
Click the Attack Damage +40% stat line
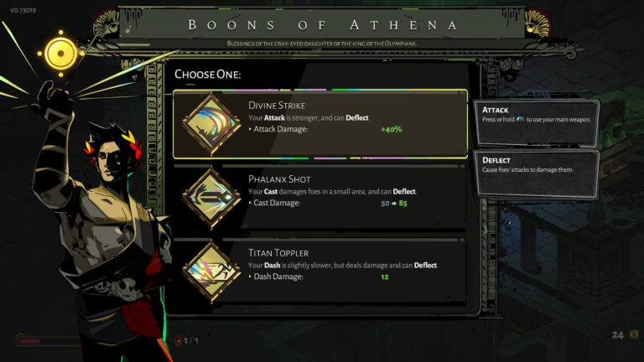(x=325, y=129)
